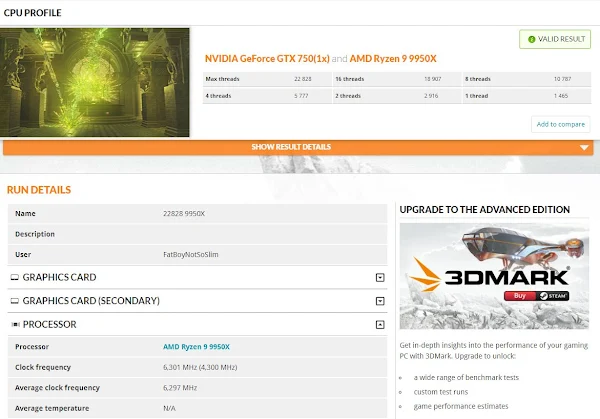Expand the Graphics Card (Secondary) section arrow

pos(380,301)
